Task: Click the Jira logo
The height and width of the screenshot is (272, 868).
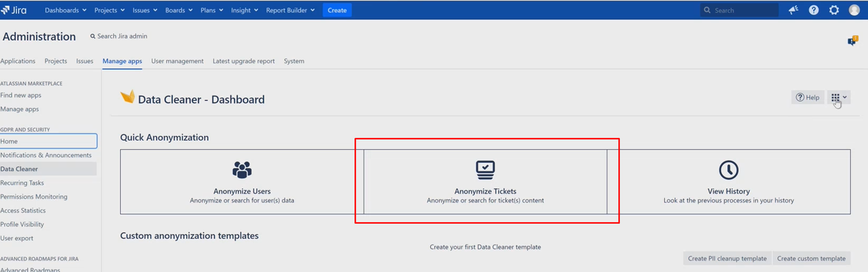Action: [x=13, y=10]
